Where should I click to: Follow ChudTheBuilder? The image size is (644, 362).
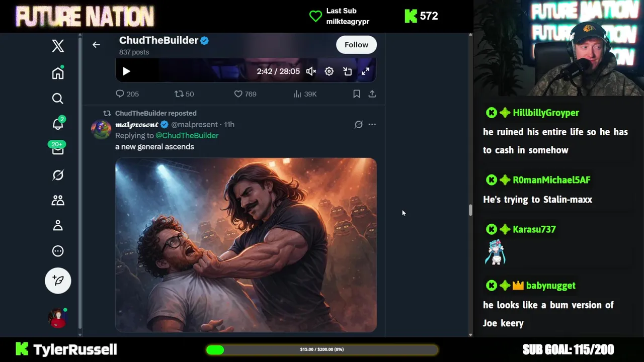356,45
